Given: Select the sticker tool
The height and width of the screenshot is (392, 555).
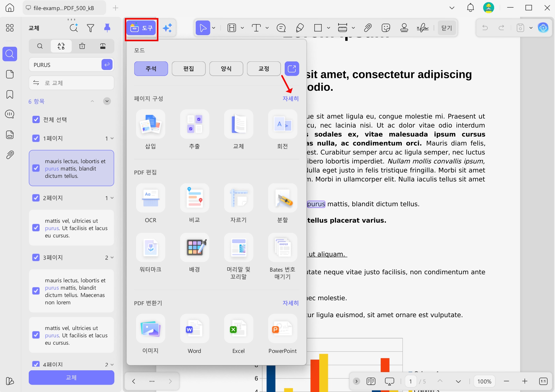Looking at the screenshot, I should [386, 28].
